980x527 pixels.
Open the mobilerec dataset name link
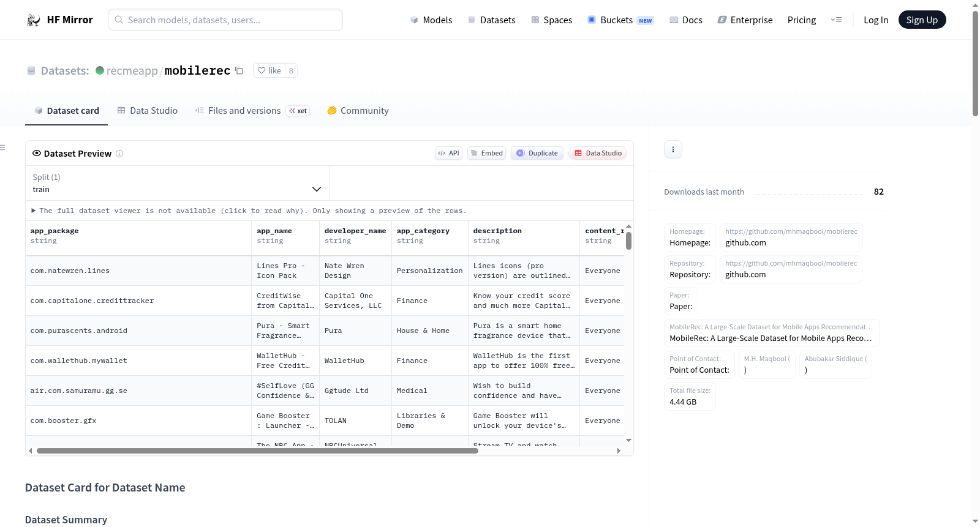tap(197, 71)
